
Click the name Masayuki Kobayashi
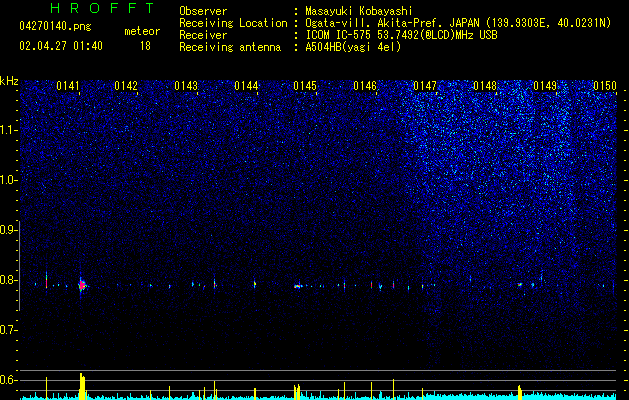click(x=359, y=11)
